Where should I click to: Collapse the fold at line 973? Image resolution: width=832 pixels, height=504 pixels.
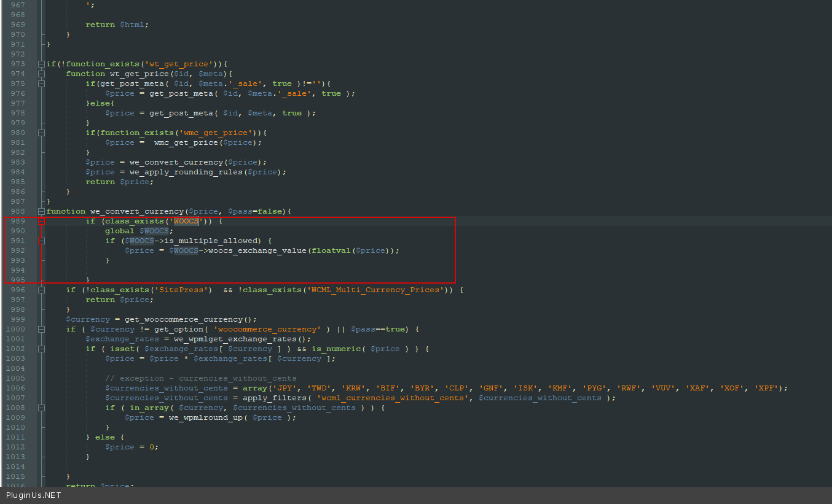coord(41,64)
